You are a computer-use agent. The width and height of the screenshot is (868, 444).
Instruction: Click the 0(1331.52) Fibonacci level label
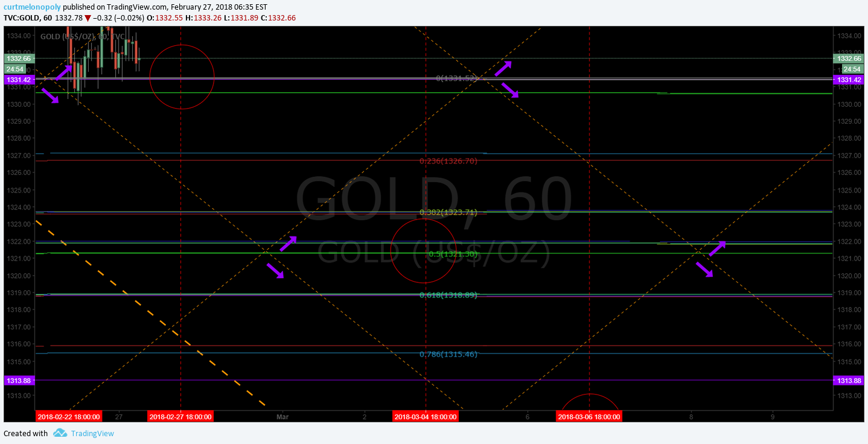[x=457, y=78]
